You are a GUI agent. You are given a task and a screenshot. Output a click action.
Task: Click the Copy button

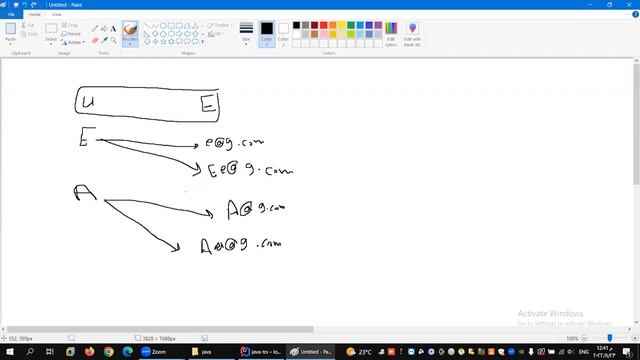point(29,34)
